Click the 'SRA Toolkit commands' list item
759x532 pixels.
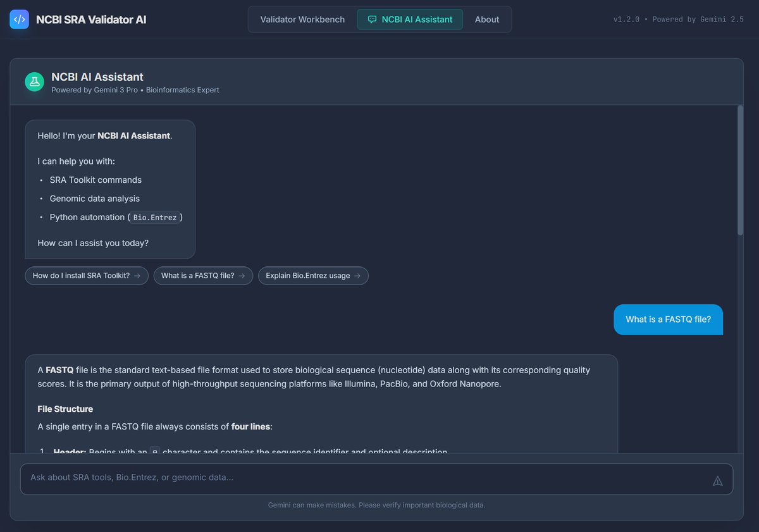pyautogui.click(x=96, y=180)
